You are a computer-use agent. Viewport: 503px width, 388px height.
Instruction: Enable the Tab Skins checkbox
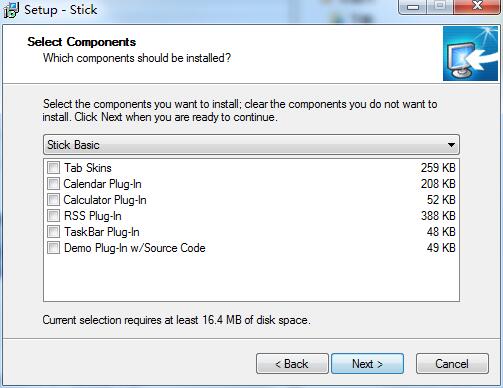click(x=53, y=168)
